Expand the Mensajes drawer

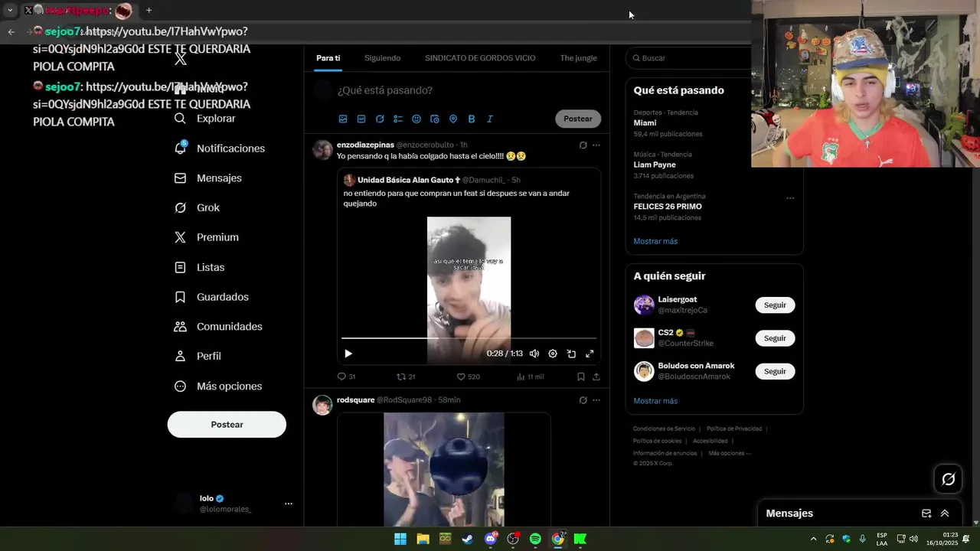click(945, 514)
